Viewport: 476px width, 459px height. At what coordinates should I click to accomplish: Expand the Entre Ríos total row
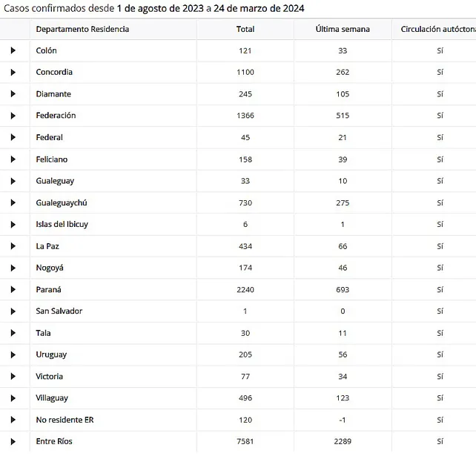click(x=13, y=441)
